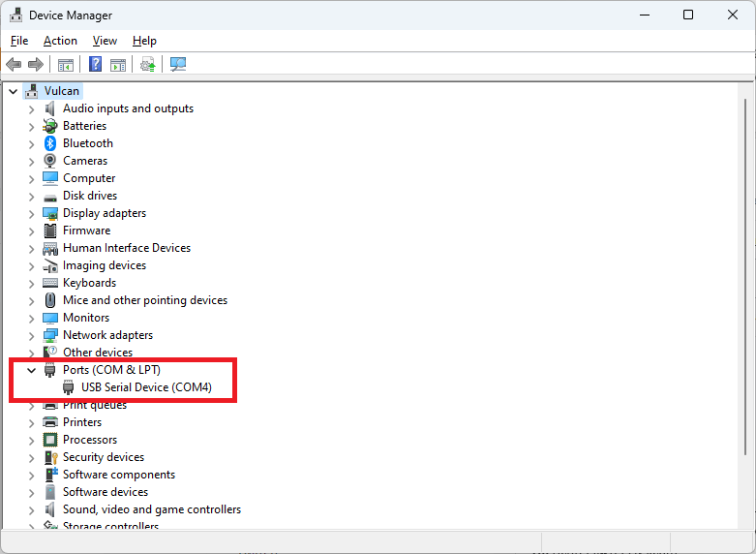
Task: Expand the Network adapters category
Action: click(31, 336)
